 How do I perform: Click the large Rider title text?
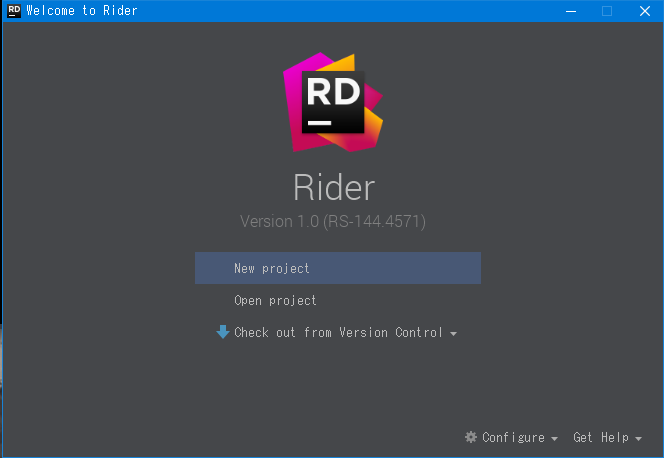[x=334, y=187]
